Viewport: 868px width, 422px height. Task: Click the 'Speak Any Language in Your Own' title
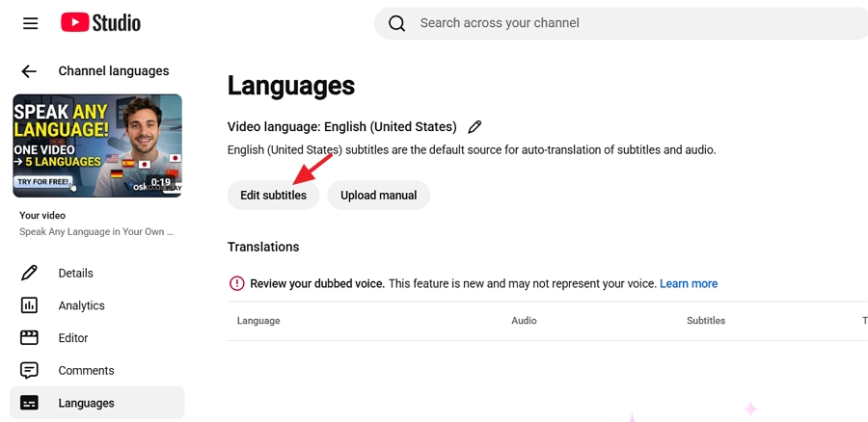click(x=96, y=232)
